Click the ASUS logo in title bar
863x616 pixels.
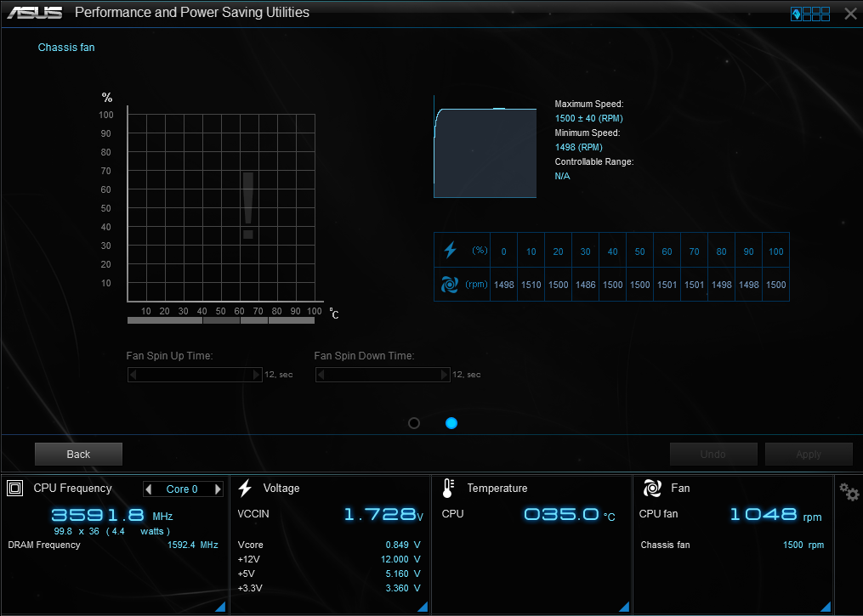coord(35,13)
